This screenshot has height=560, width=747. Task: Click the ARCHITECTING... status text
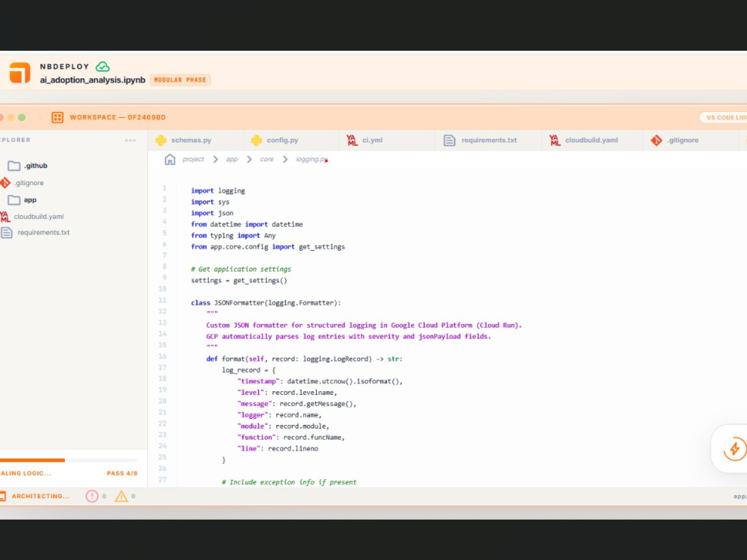(40, 497)
